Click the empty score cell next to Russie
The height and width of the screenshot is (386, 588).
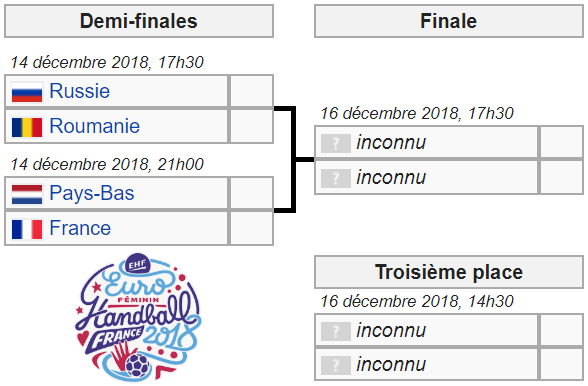[251, 91]
